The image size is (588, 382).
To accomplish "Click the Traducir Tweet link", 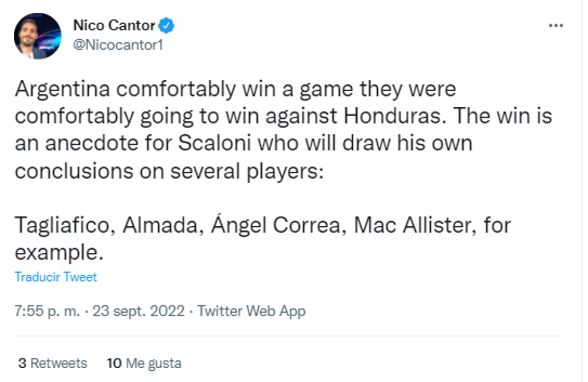I will coord(56,277).
